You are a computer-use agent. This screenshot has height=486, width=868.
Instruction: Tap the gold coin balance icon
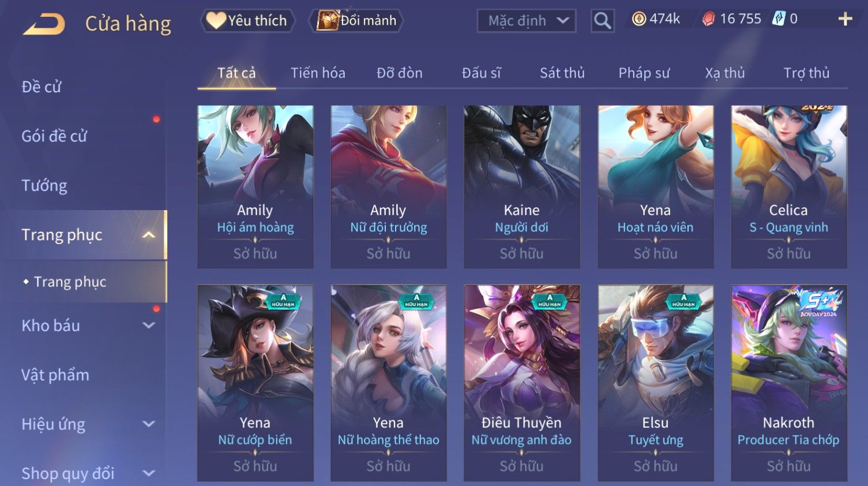639,19
